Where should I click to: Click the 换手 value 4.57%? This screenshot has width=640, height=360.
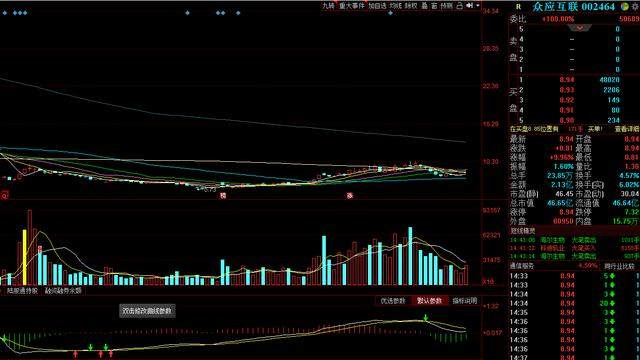point(629,176)
